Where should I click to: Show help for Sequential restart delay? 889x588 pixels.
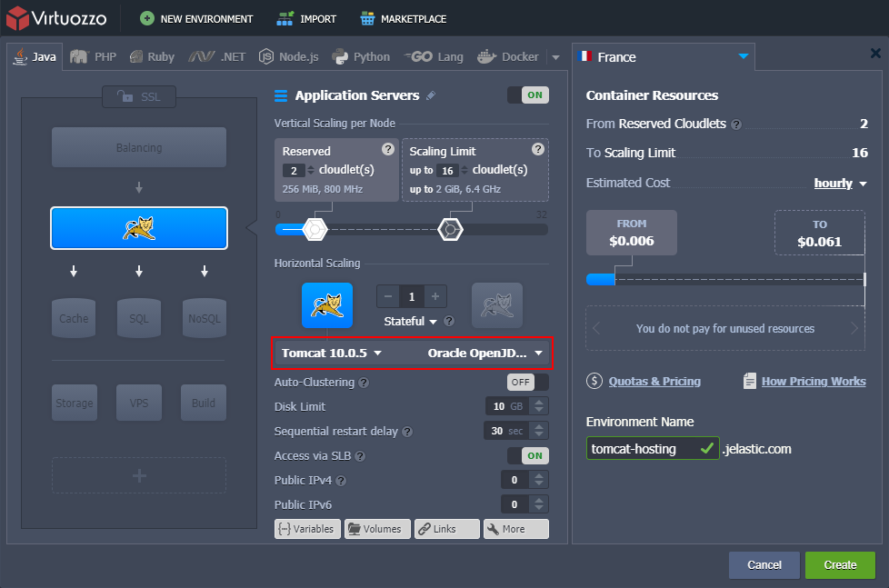[407, 432]
